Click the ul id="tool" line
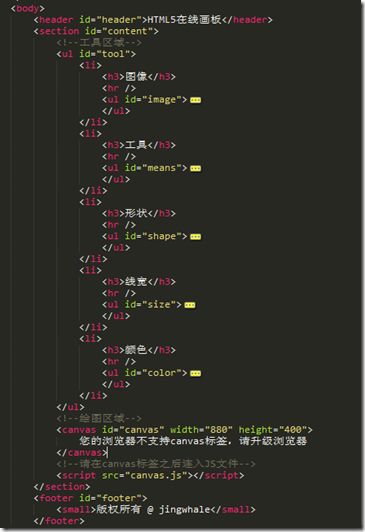Image resolution: width=365 pixels, height=532 pixels. (96, 54)
